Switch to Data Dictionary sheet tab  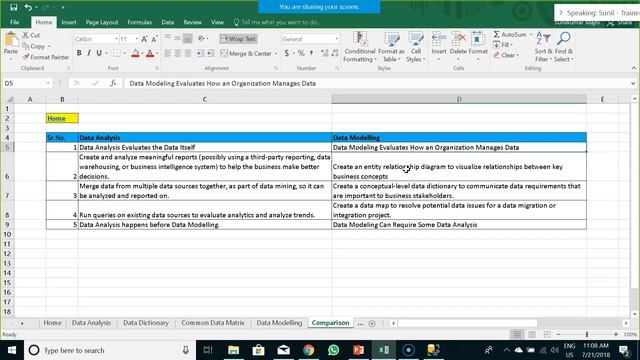[x=146, y=322]
